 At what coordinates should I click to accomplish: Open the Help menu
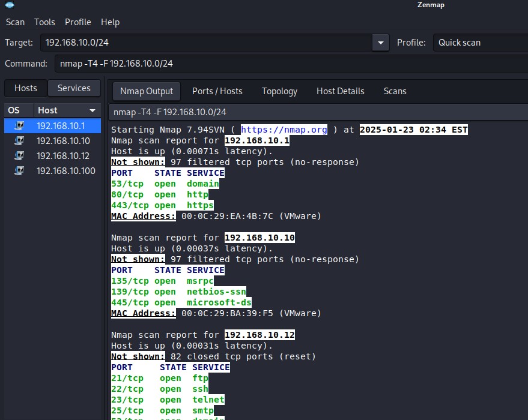pos(110,22)
